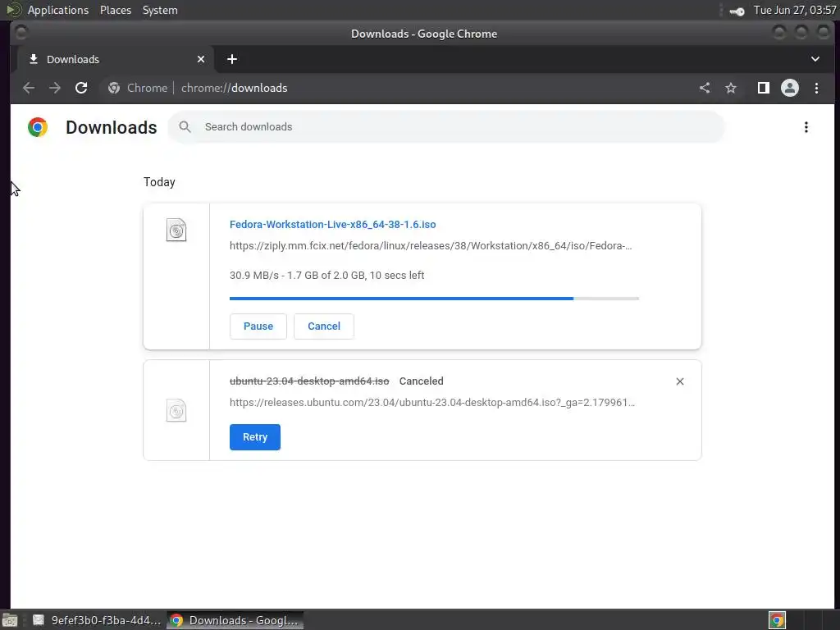Click the canceled ubuntu ISO file icon
The height and width of the screenshot is (630, 840).
tap(176, 411)
